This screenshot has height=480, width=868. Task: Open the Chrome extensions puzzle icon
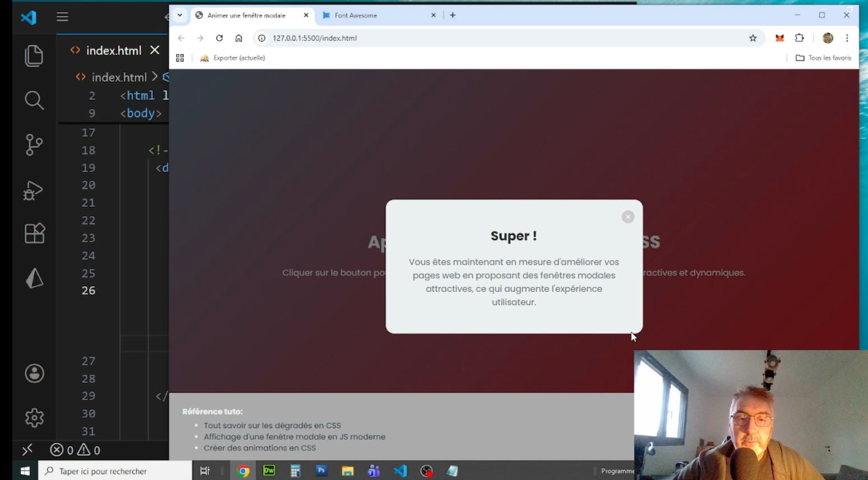click(800, 38)
